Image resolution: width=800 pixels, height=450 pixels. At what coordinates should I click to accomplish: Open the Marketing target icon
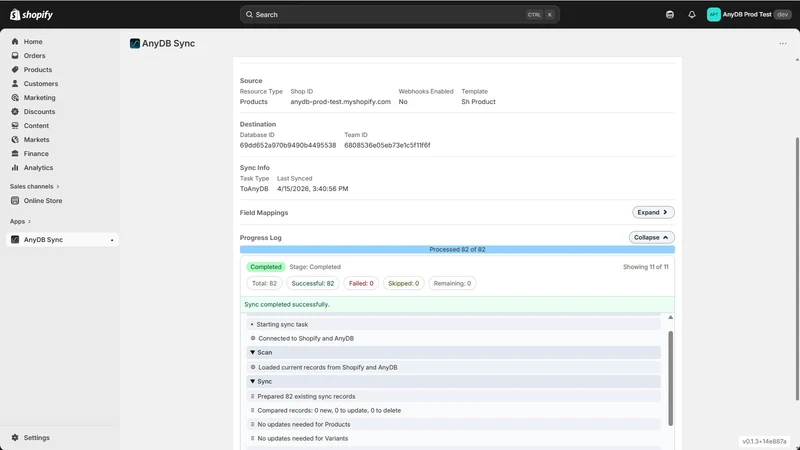tap(15, 97)
